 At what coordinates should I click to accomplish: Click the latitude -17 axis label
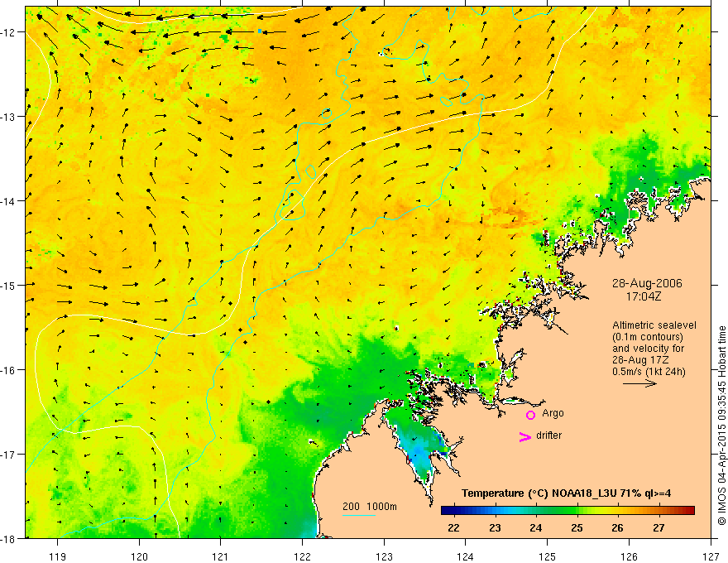point(9,455)
